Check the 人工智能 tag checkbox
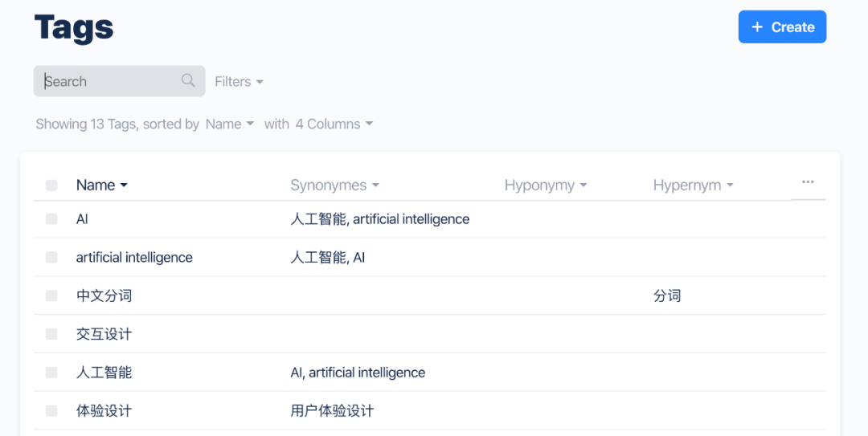Viewport: 868px width, 436px height. (x=51, y=373)
